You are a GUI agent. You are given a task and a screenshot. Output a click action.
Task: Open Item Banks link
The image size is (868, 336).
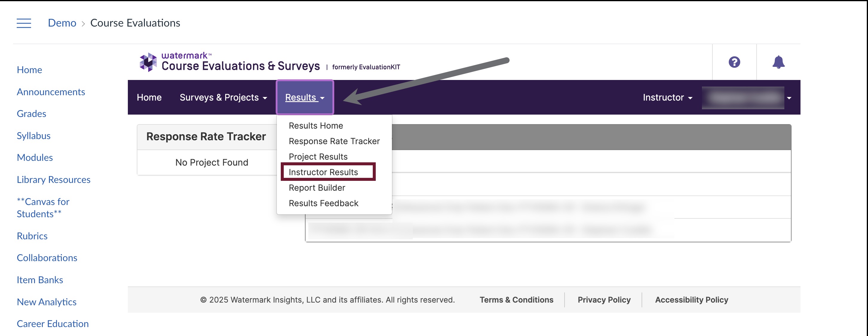click(40, 280)
